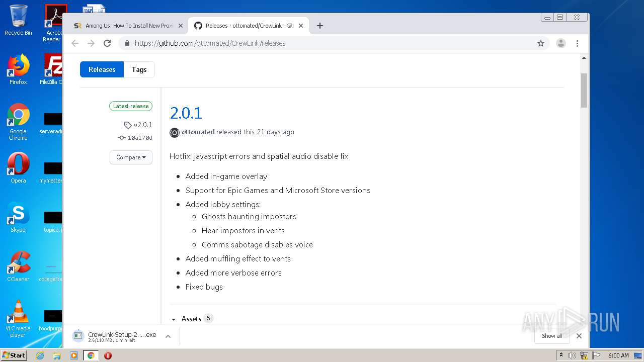Image resolution: width=644 pixels, height=362 pixels.
Task: Select the Releases tab button
Action: pos(102,69)
